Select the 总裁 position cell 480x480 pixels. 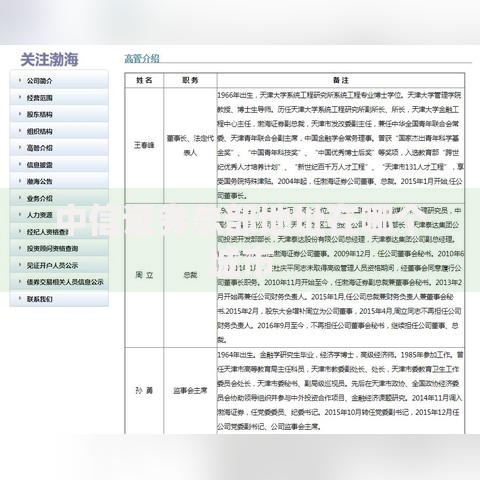coord(190,275)
